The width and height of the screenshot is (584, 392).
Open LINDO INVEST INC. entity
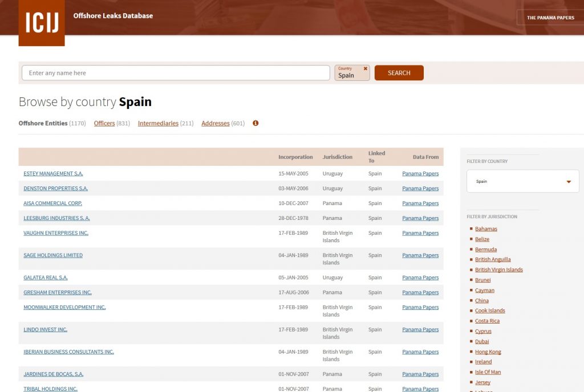(x=46, y=329)
